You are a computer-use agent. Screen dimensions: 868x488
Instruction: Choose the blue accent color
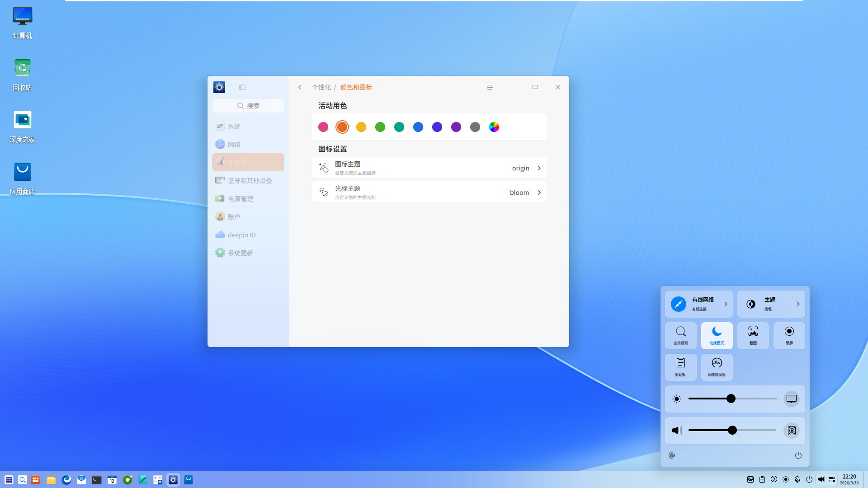(x=418, y=127)
